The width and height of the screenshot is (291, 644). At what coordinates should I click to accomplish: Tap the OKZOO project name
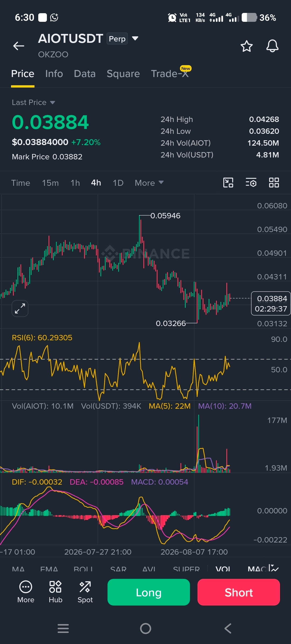[53, 54]
